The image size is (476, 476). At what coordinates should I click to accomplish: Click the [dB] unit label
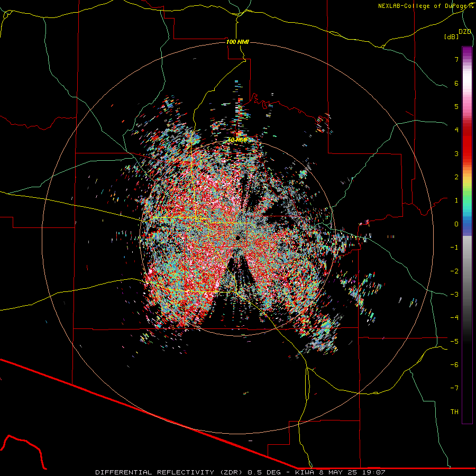[x=452, y=36]
